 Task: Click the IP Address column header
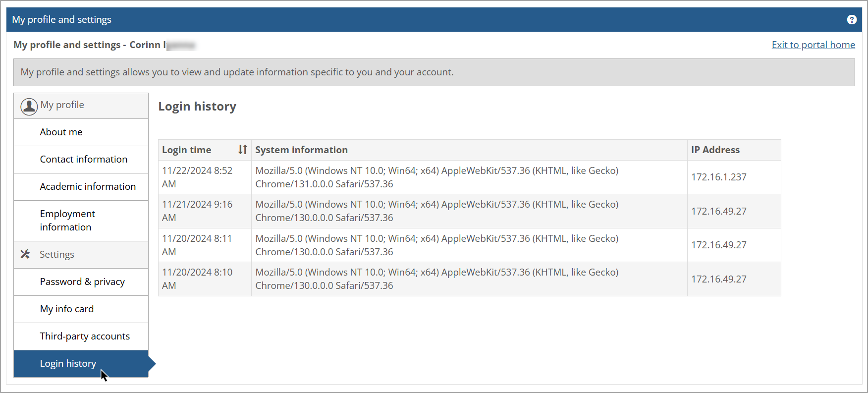[x=715, y=149]
